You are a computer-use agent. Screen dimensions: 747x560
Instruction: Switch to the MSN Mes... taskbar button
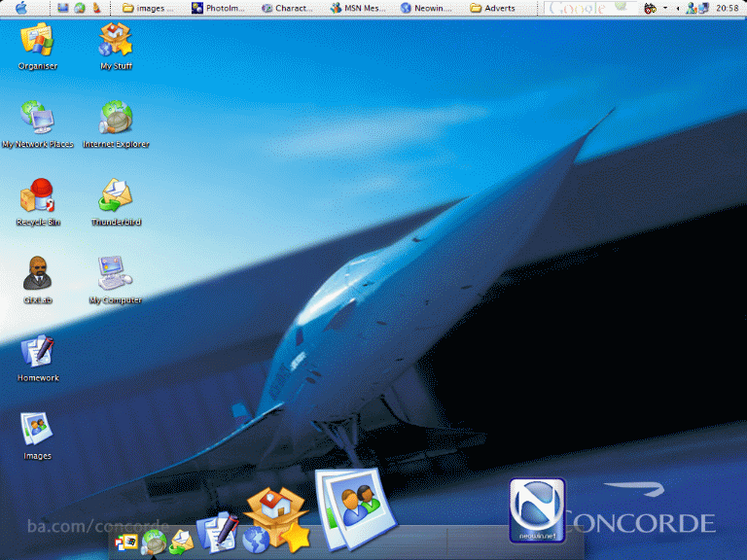358,8
